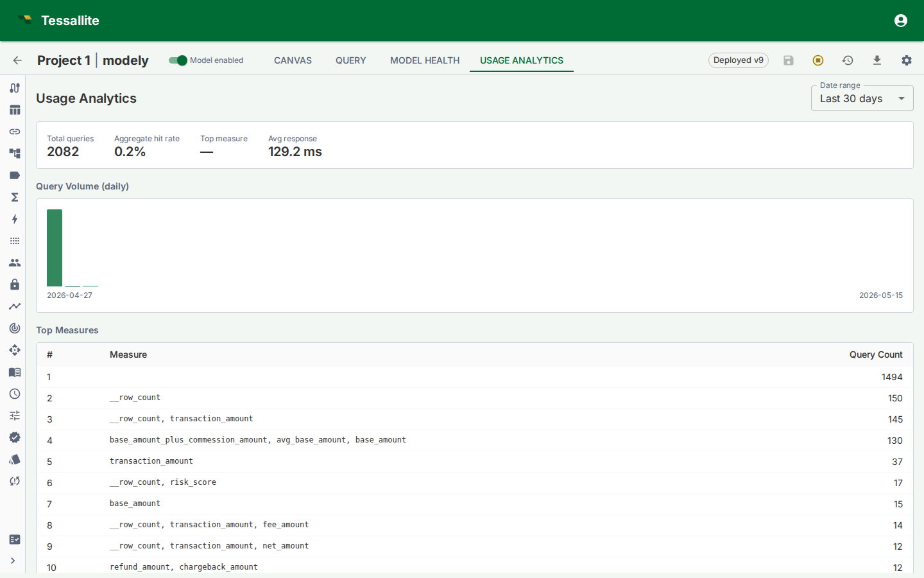The width and height of the screenshot is (924, 578).
Task: Select row ending with net_amount
Action: [475, 547]
